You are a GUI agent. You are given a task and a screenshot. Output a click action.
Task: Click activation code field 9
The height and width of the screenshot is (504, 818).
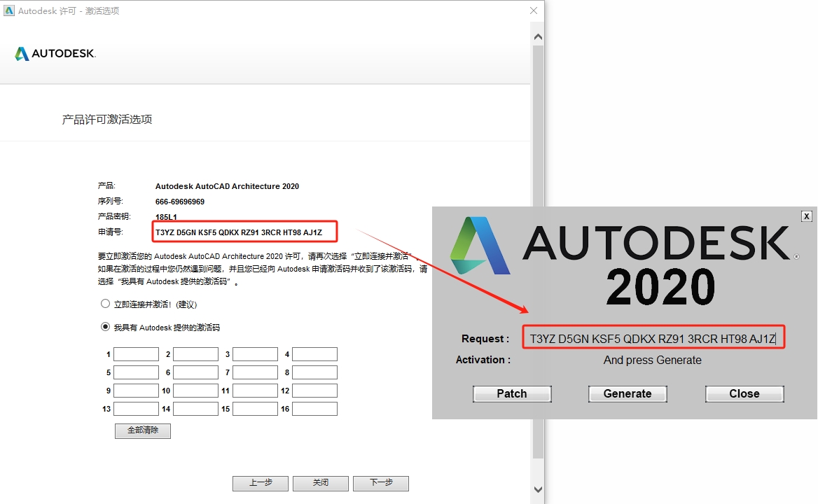(x=136, y=391)
